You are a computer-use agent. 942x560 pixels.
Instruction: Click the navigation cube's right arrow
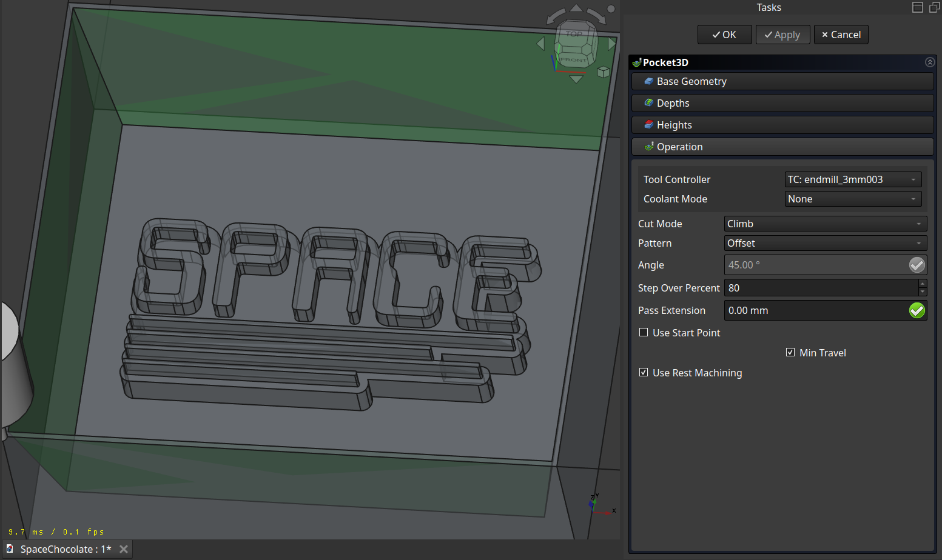tap(611, 44)
